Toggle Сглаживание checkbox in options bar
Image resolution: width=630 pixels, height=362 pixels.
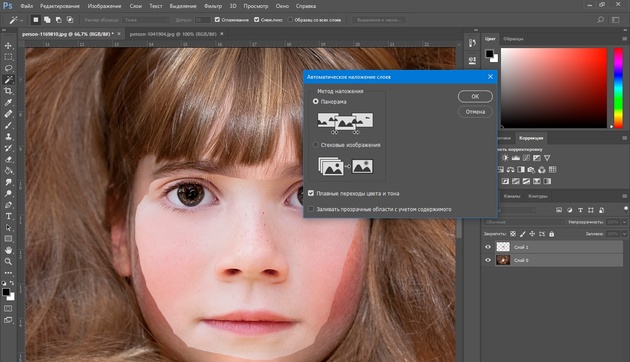pos(217,20)
